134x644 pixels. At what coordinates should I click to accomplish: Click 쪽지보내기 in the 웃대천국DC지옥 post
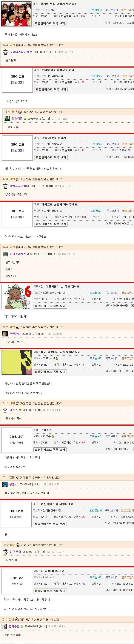pos(113,76)
